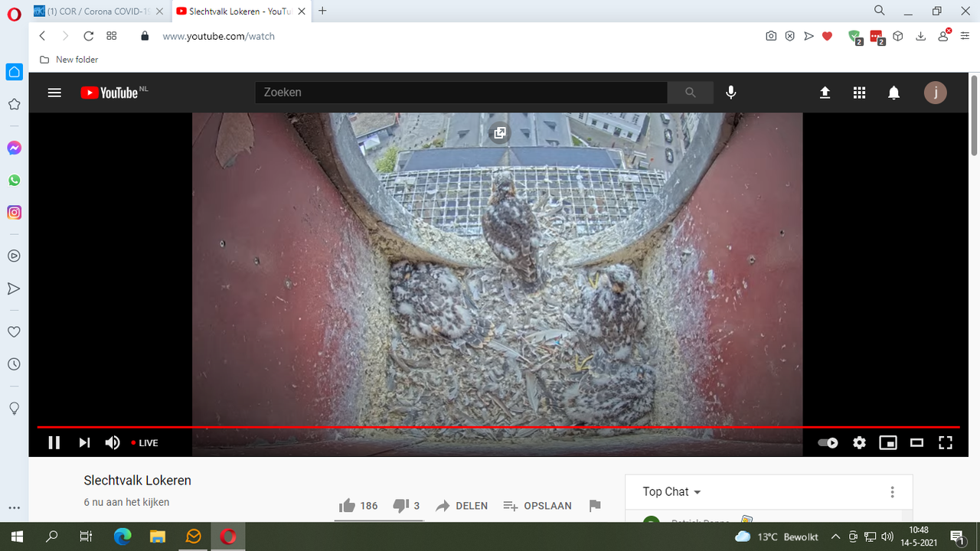The width and height of the screenshot is (980, 551).
Task: Open sidebar home icon
Action: 14,72
